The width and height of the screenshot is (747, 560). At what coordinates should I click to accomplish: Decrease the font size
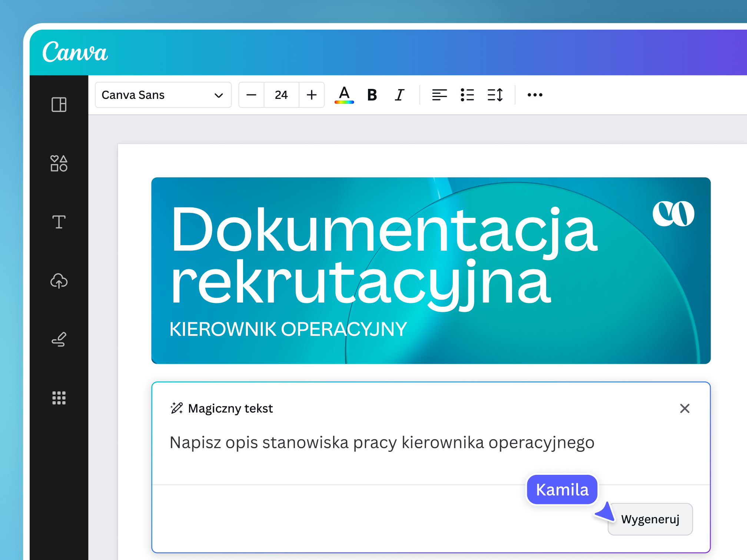click(251, 95)
